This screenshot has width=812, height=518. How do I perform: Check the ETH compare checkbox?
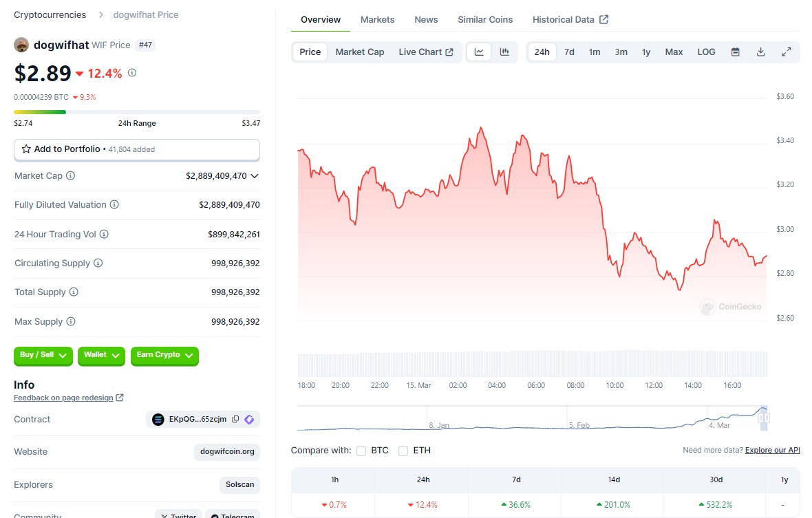point(403,451)
